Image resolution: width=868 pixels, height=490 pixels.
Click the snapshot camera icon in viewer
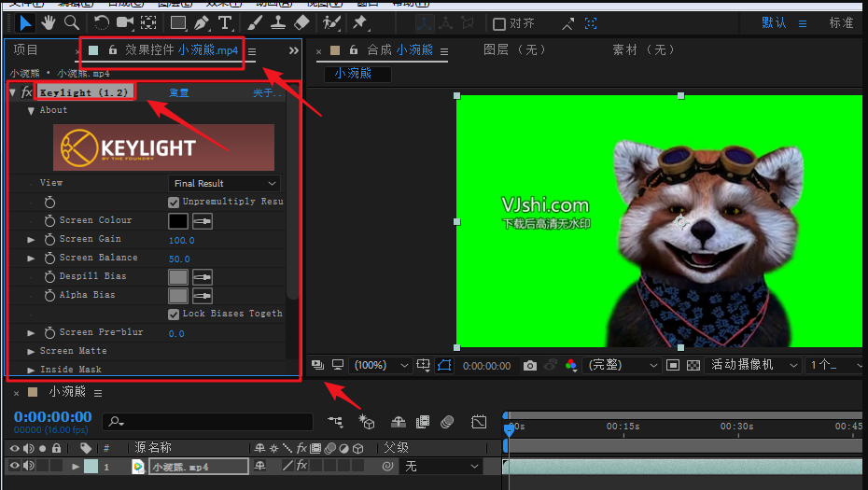[x=530, y=366]
